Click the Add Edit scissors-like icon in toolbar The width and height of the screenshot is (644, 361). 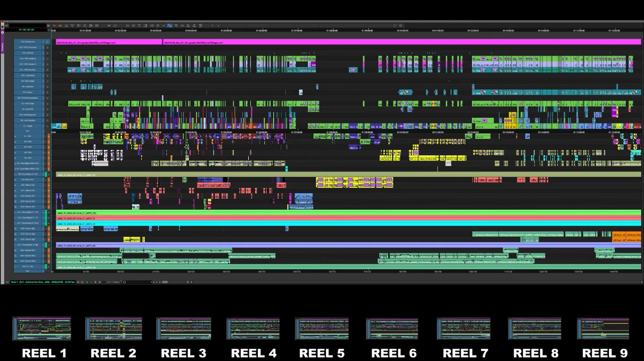tap(66, 25)
